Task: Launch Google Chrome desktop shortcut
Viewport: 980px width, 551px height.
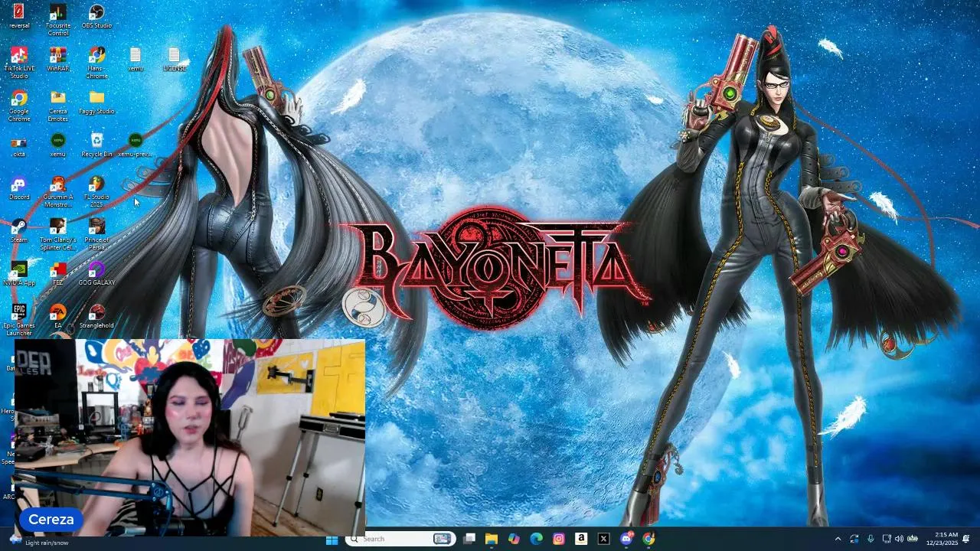Action: [19, 105]
